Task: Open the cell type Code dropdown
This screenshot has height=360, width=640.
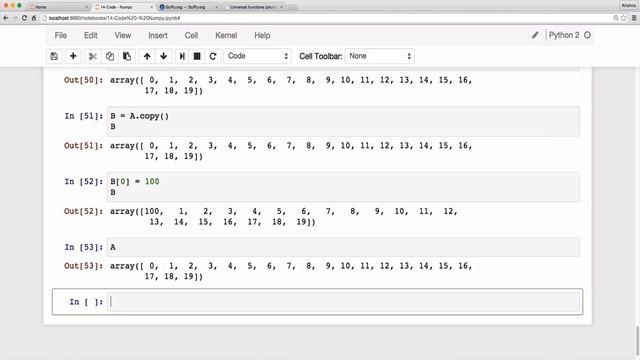Action: [x=258, y=56]
